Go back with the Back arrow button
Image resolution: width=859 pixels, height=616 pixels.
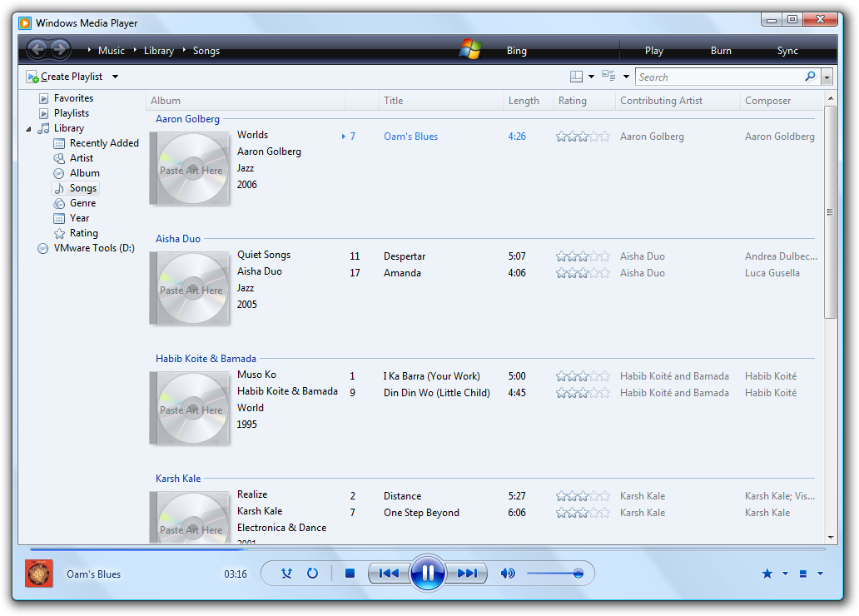point(37,50)
